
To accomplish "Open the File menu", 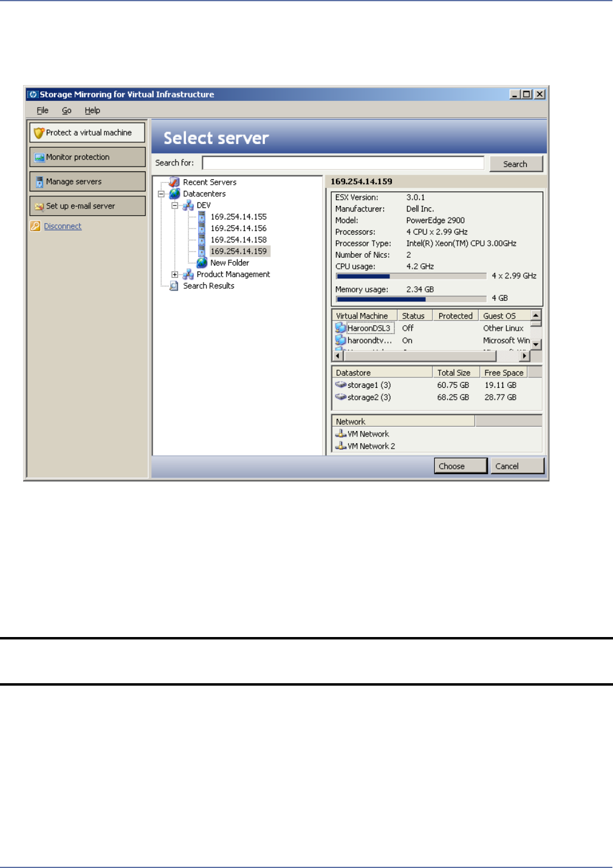I will (43, 111).
